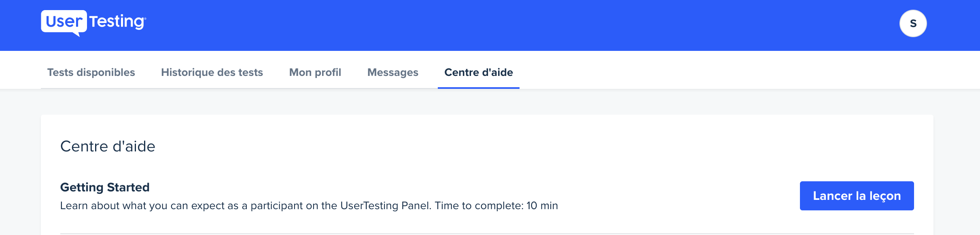The image size is (980, 235).
Task: Click the blue underline beneath Centre d'aide tab
Action: coord(479,88)
